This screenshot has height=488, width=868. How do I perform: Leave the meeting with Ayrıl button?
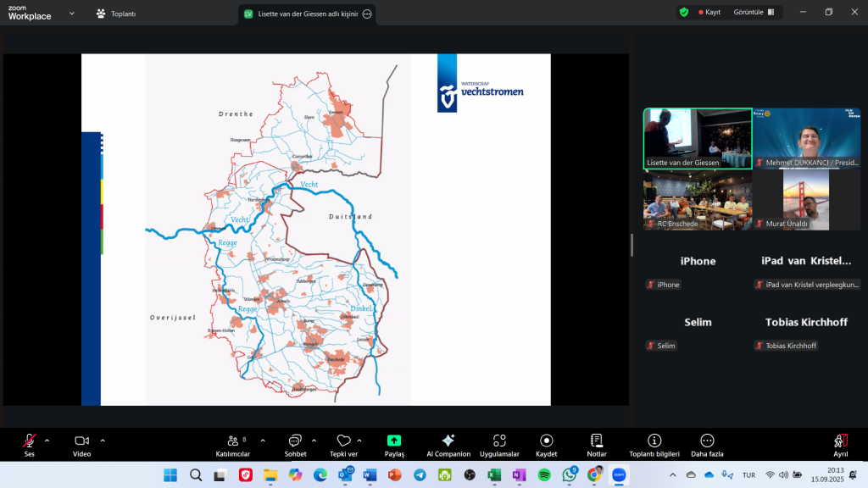pyautogui.click(x=840, y=441)
